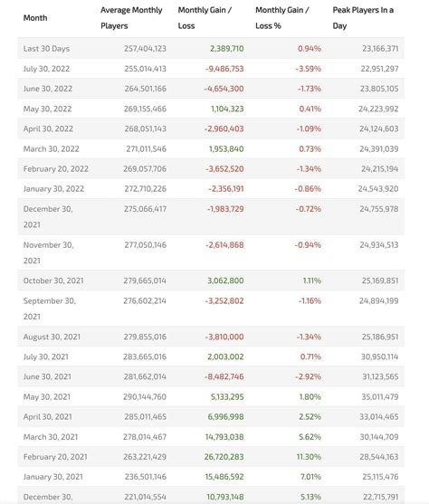Click the 26,720,283 monthly gain value
Viewport: 429px width, 504px height.
tap(224, 457)
